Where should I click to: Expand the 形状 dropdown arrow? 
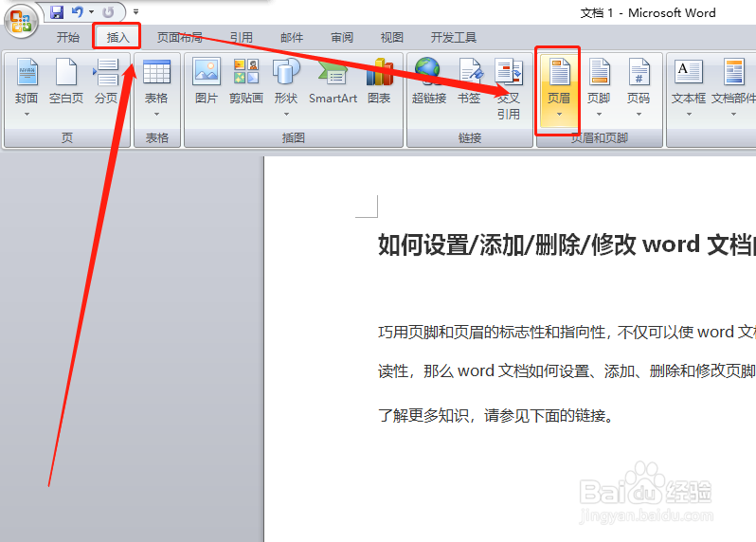click(286, 115)
